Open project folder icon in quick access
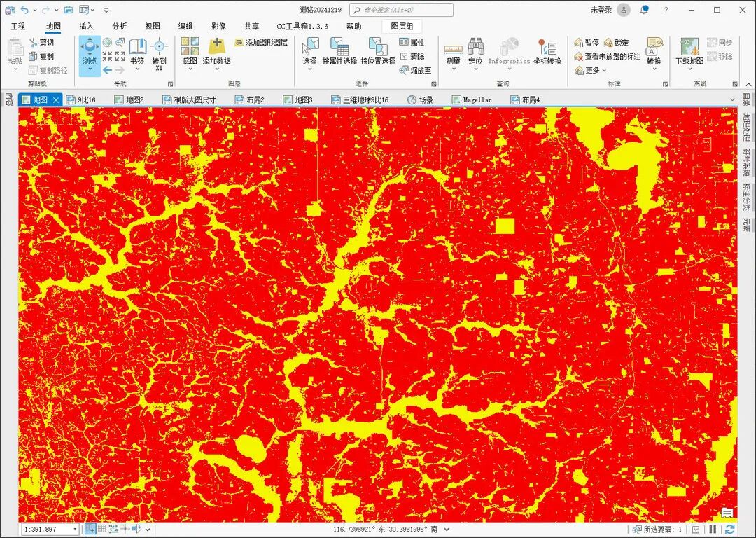The height and width of the screenshot is (538, 756). pyautogui.click(x=69, y=10)
